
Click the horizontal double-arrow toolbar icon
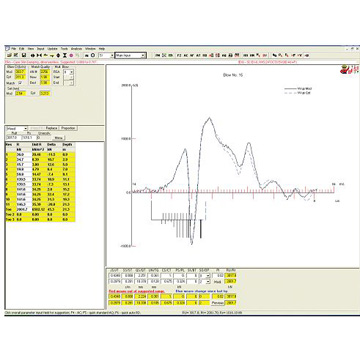coord(33,55)
